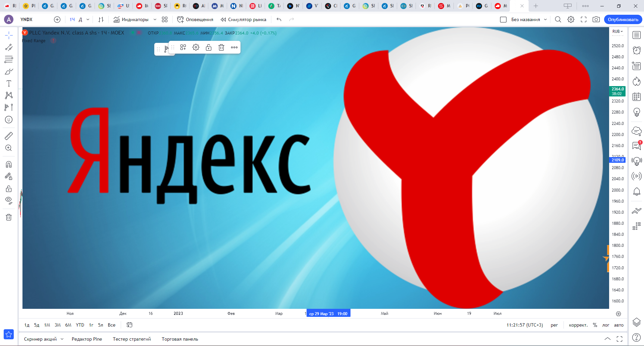This screenshot has width=644, height=346.
Task: Toggle коррект. dividend adjustment
Action: [578, 325]
